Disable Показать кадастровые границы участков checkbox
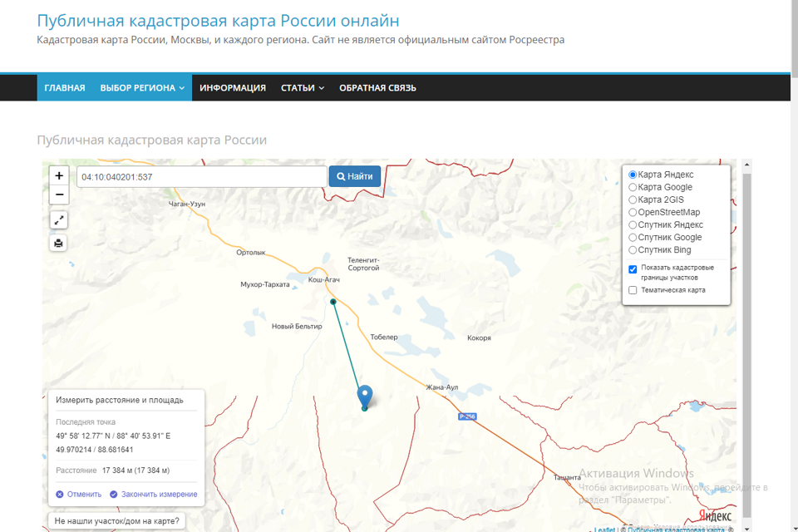The width and height of the screenshot is (798, 532). tap(633, 269)
